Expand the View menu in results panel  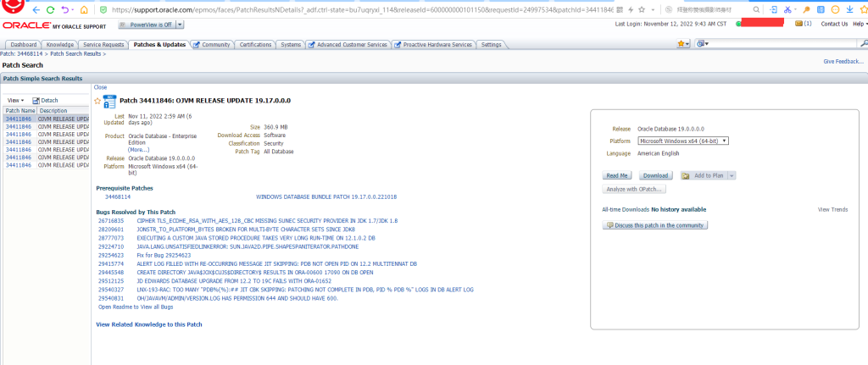click(x=15, y=100)
